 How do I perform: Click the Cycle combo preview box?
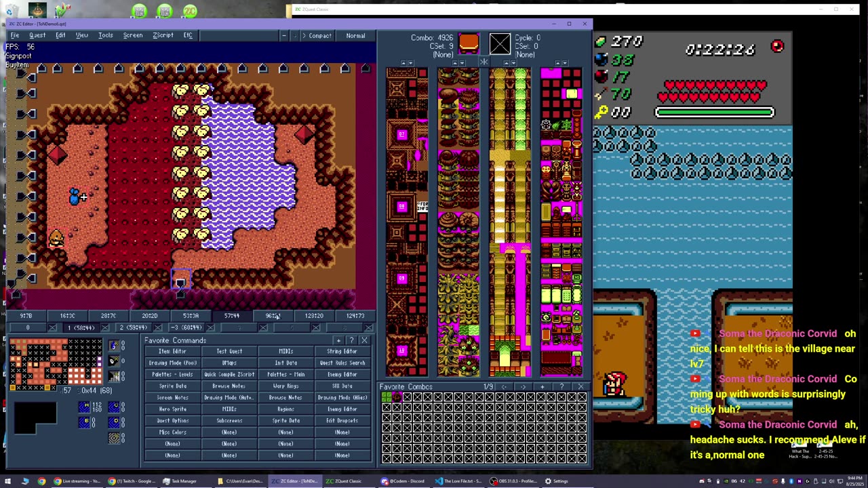point(500,44)
